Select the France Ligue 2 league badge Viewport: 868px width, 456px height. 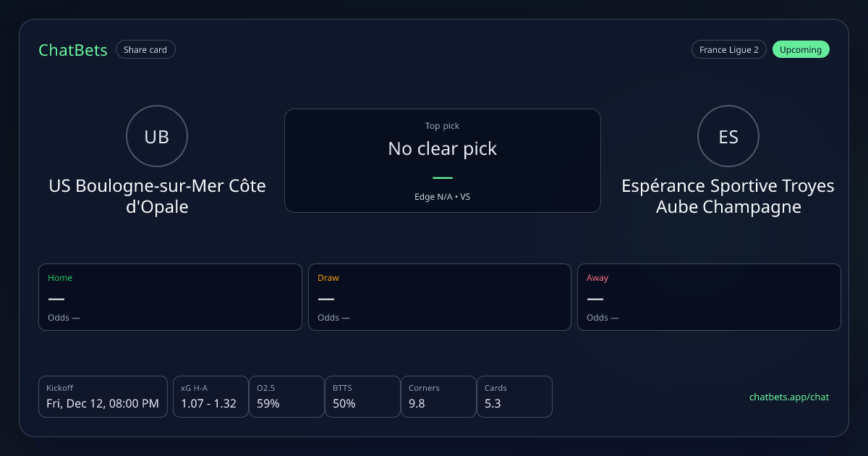728,50
